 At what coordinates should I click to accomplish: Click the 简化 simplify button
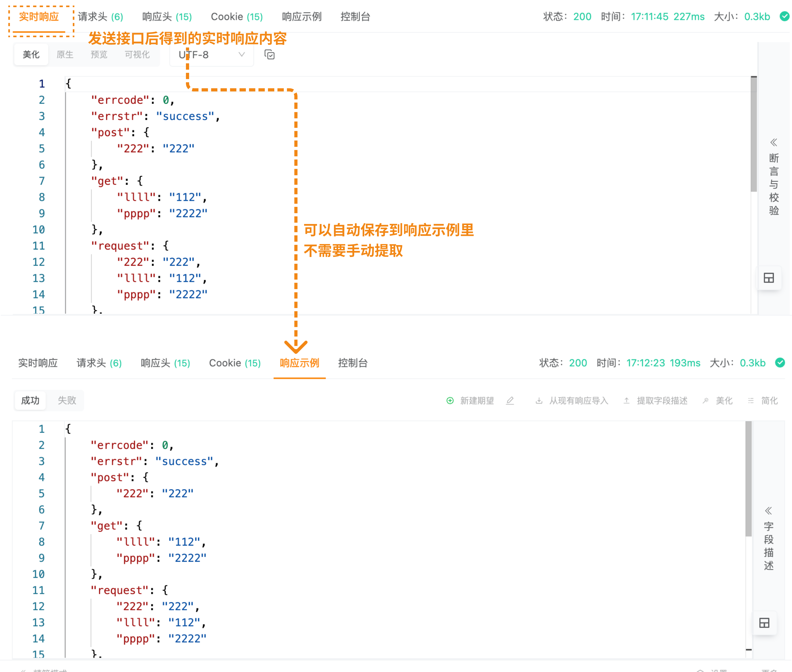[763, 401]
